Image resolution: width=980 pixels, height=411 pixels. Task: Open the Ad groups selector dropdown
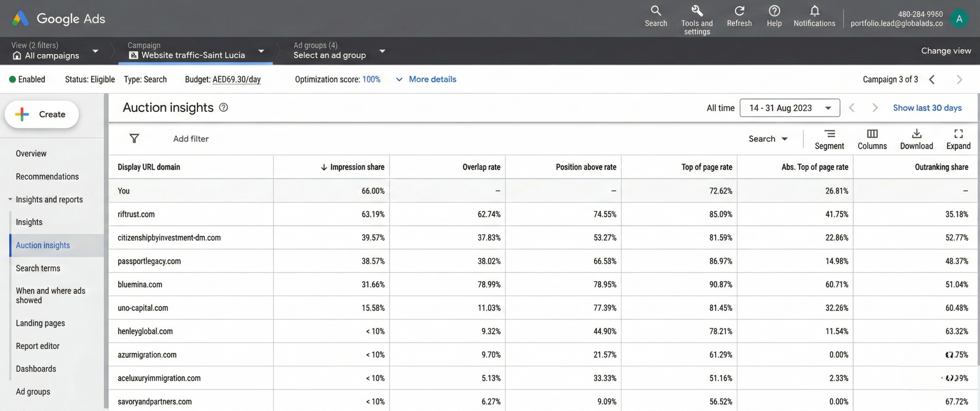[382, 51]
